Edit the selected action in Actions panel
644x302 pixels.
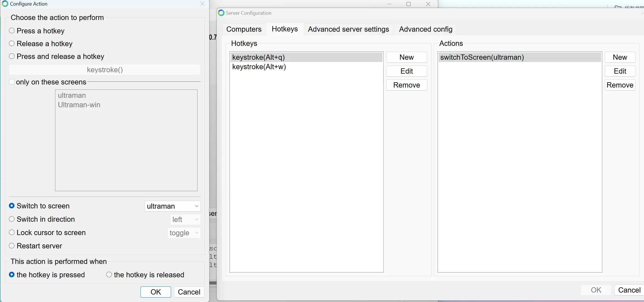pos(620,71)
